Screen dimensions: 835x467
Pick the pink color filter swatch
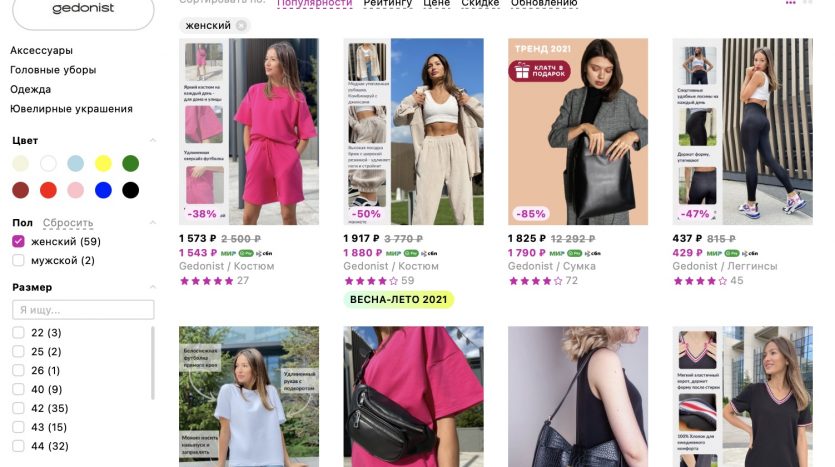point(76,190)
